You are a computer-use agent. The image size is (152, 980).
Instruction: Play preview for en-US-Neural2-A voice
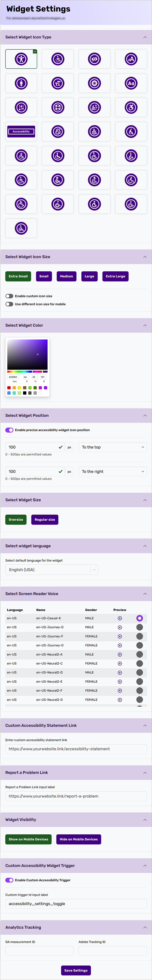tap(120, 654)
